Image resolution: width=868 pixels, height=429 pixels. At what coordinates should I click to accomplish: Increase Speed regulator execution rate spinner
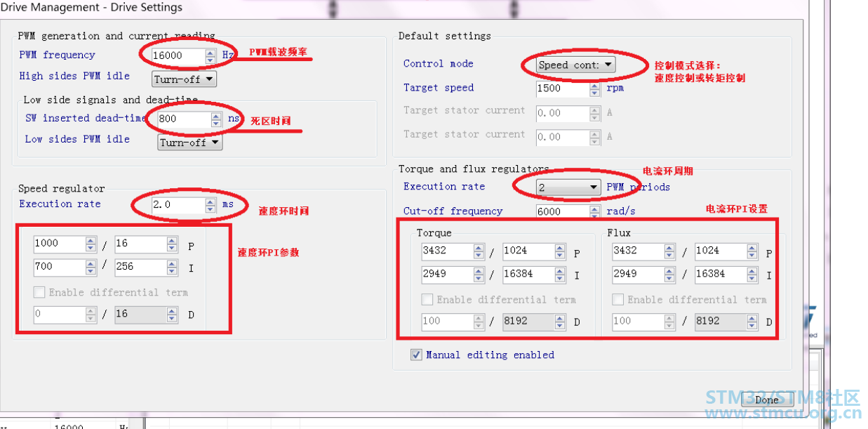[210, 202]
